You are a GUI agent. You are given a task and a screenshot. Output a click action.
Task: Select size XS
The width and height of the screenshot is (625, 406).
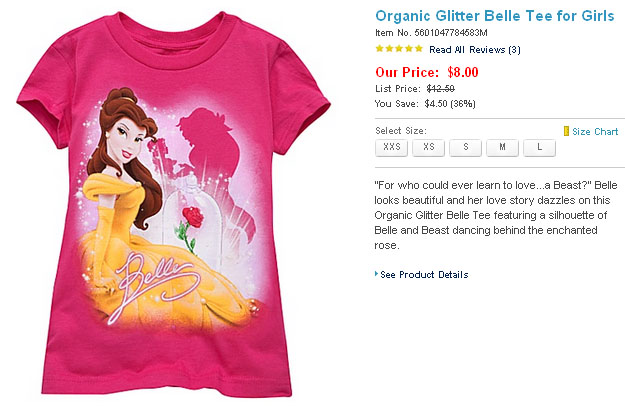point(428,148)
